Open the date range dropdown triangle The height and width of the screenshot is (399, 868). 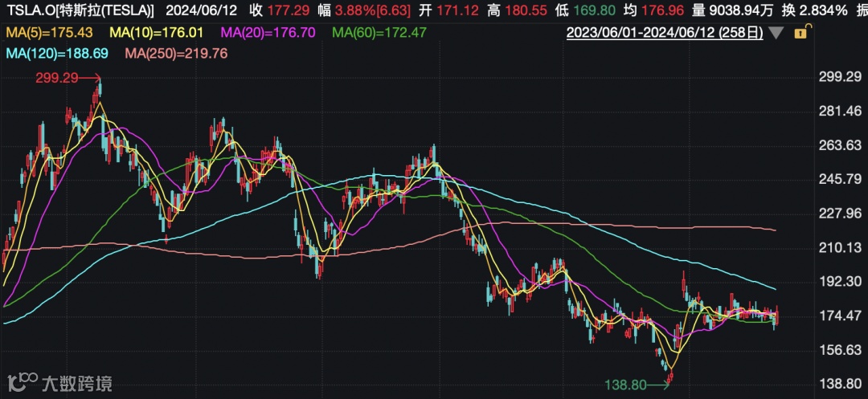pyautogui.click(x=776, y=33)
